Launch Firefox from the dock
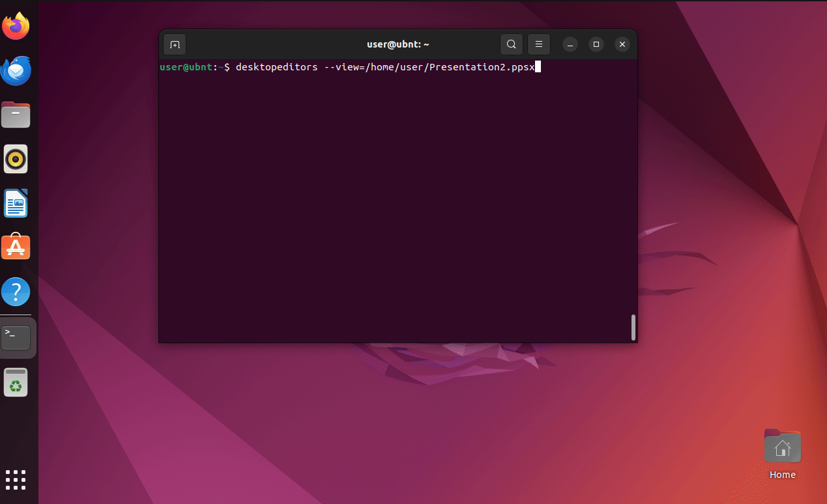Image resolution: width=827 pixels, height=504 pixels. [x=16, y=26]
